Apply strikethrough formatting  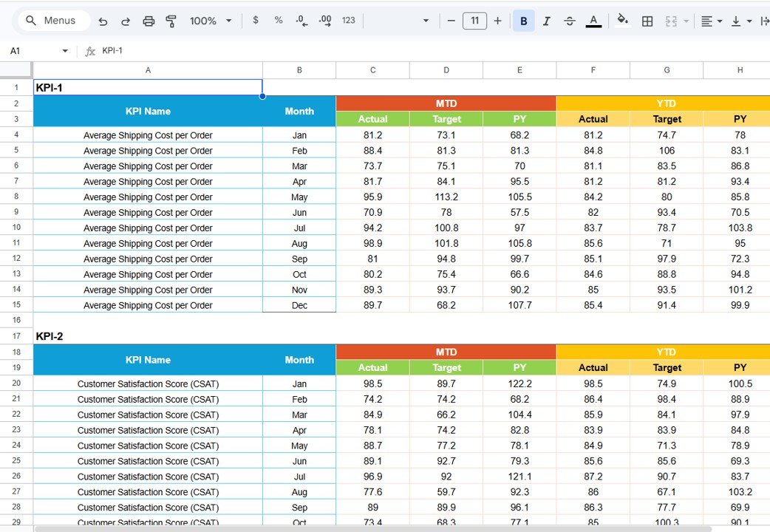click(569, 21)
